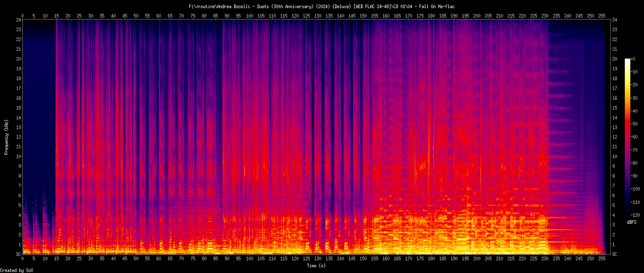Select the "-20" value on dBFS scale

635,85
